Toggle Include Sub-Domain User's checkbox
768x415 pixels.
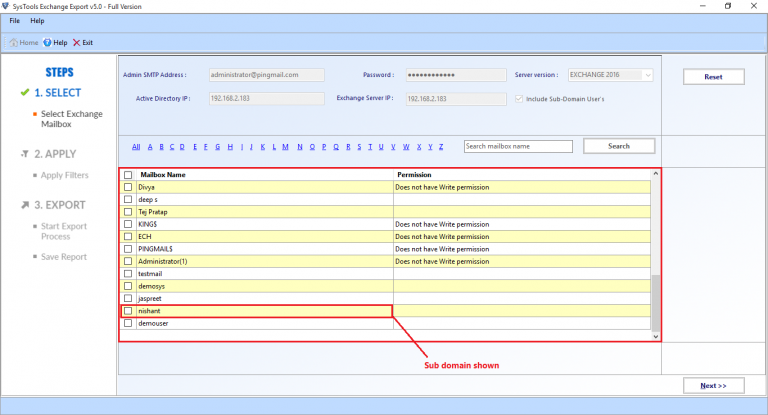tap(519, 99)
